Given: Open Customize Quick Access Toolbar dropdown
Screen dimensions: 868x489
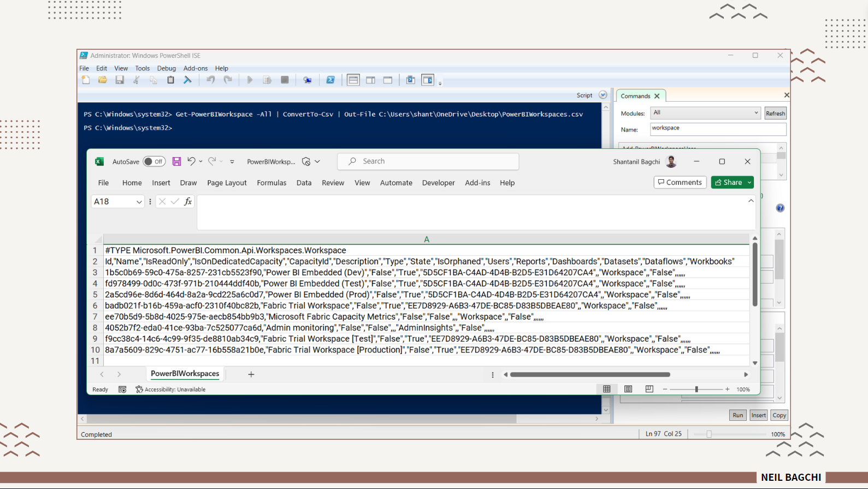Looking at the screenshot, I should pyautogui.click(x=232, y=162).
